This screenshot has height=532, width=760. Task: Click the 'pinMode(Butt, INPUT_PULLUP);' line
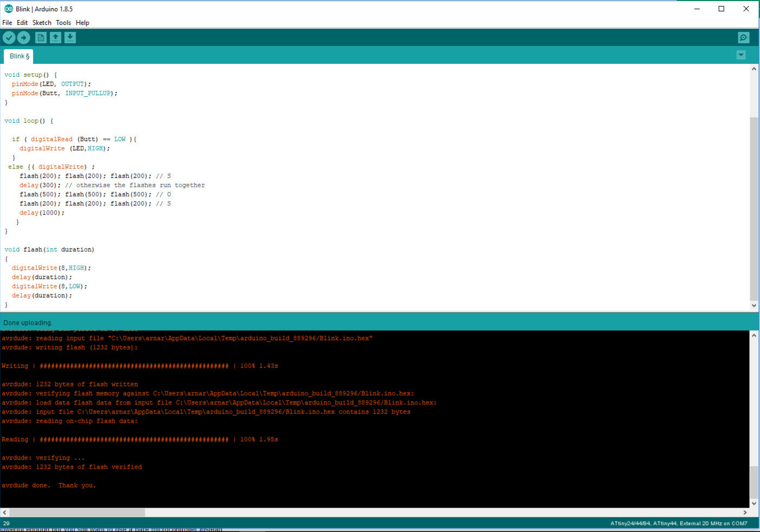click(65, 94)
